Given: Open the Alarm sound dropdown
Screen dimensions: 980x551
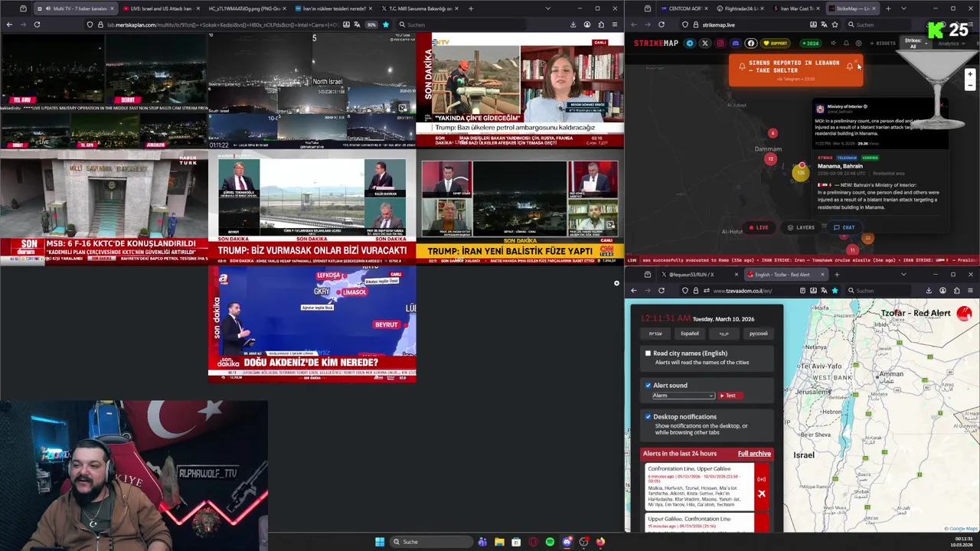Looking at the screenshot, I should point(683,396).
